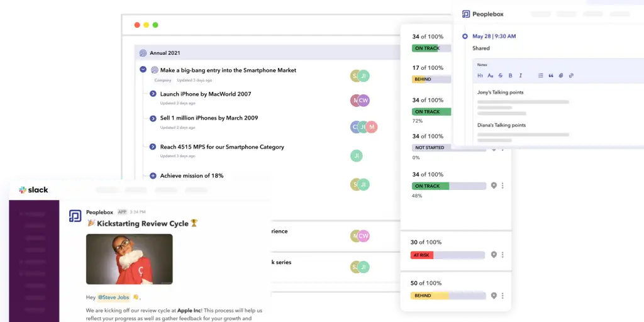Viewport: 644px width, 322px height.
Task: Toggle italic formatting in Notes editor
Action: 520,75
